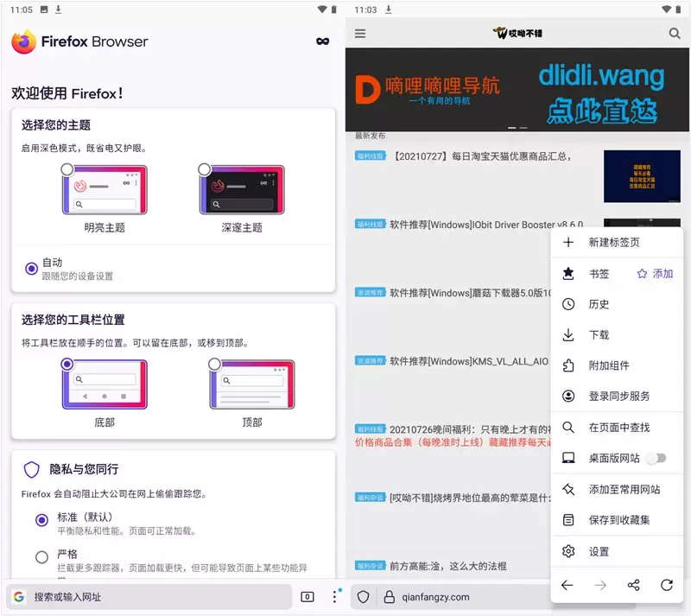Screen dimensions: 691x616
Task: Click the laptop icon for desktop site
Action: tap(568, 458)
